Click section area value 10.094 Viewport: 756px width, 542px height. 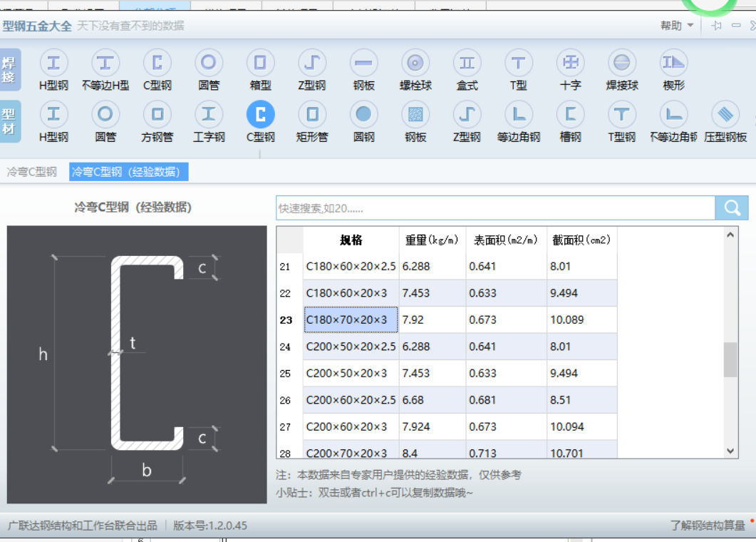(x=582, y=426)
